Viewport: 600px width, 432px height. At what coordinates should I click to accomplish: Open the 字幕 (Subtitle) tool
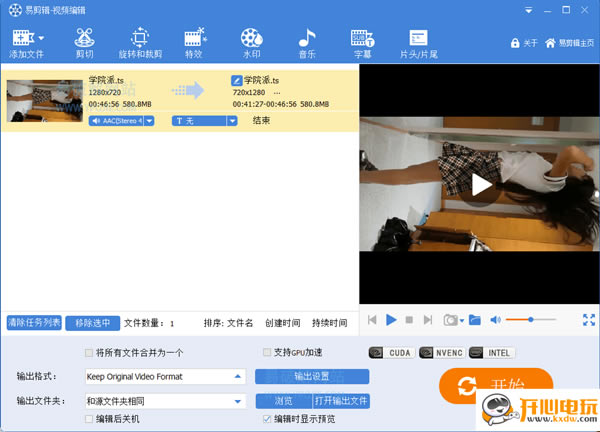coord(361,38)
